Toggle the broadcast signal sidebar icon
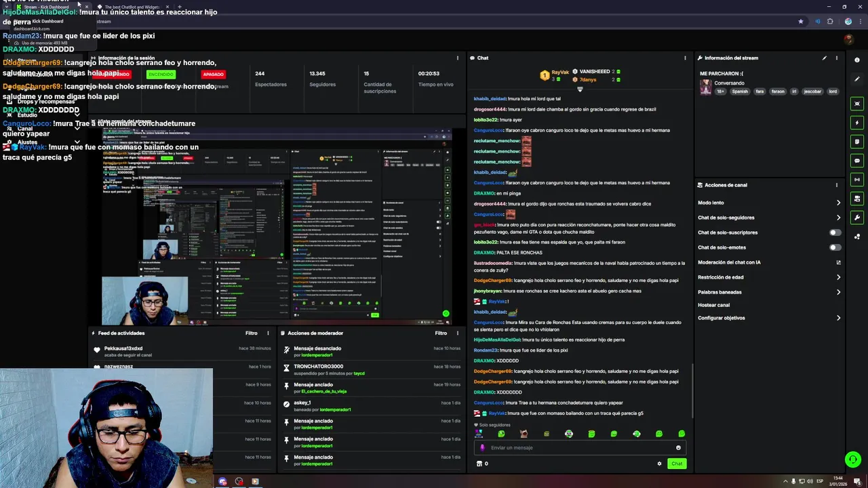Image resolution: width=868 pixels, height=488 pixels. 857,180
